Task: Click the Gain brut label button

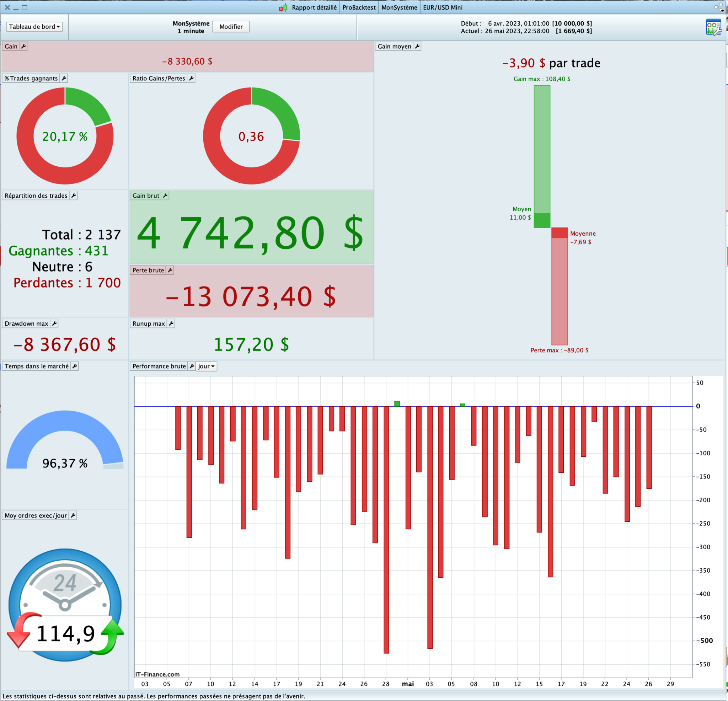Action: point(146,196)
